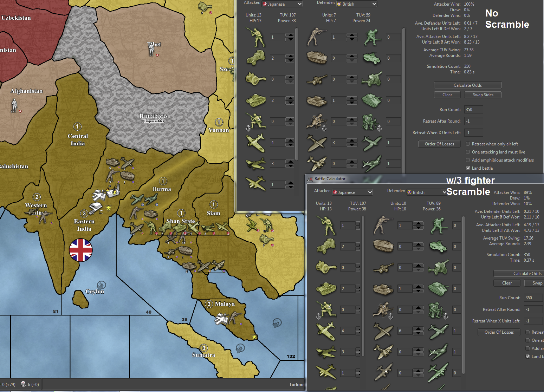Click the attacker units scrollbar in No Scramble calculator
This screenshot has height=392, width=544.
297,94
